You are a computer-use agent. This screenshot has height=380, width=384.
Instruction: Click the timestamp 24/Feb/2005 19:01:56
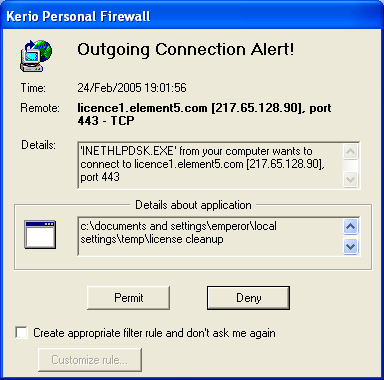(132, 88)
